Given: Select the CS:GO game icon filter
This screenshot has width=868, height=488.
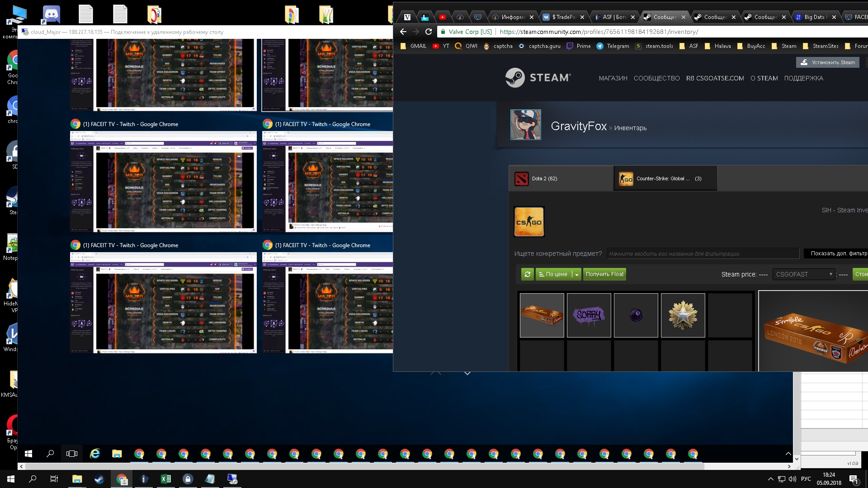Looking at the screenshot, I should [x=529, y=222].
